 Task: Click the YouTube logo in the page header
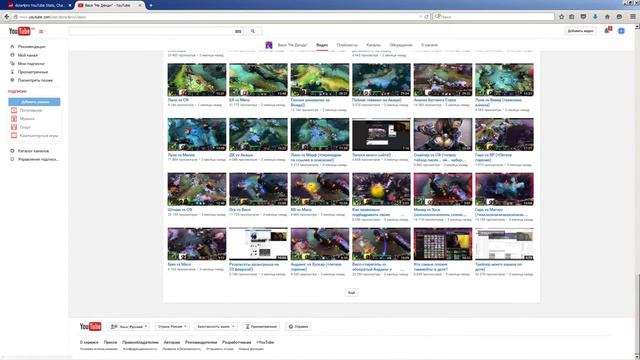click(20, 31)
